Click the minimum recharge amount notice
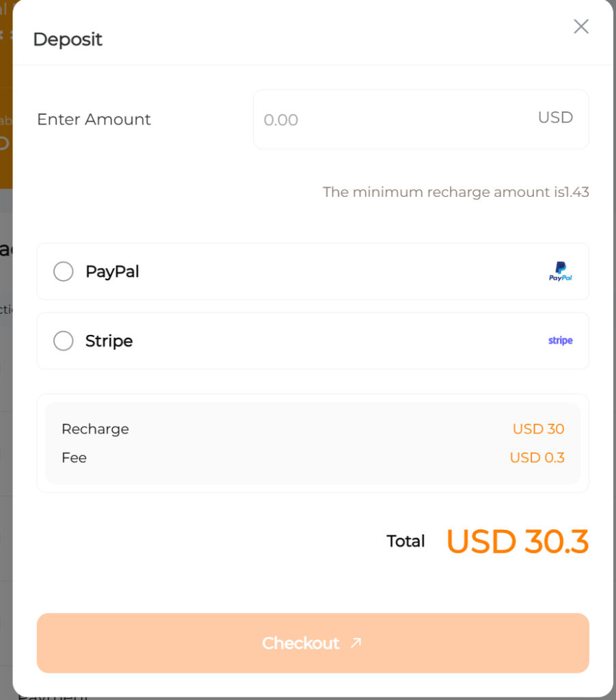Image resolution: width=616 pixels, height=700 pixels. point(455,192)
